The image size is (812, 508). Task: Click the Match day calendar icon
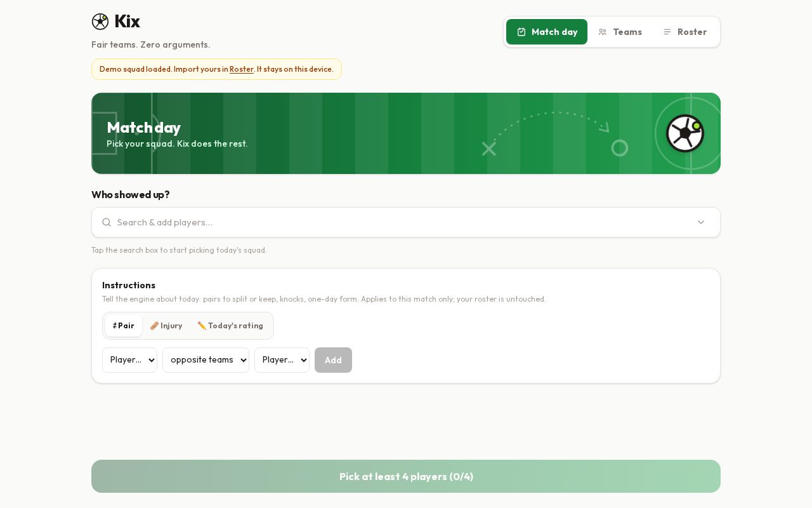[521, 32]
